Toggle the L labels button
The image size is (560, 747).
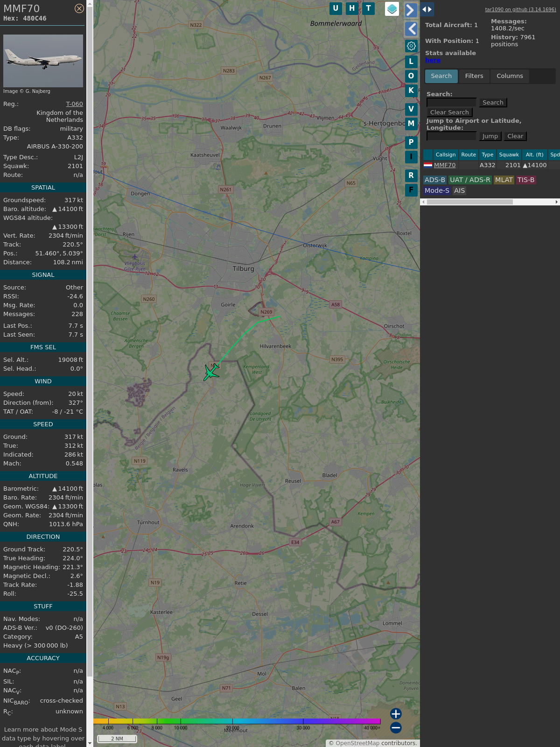click(x=411, y=62)
